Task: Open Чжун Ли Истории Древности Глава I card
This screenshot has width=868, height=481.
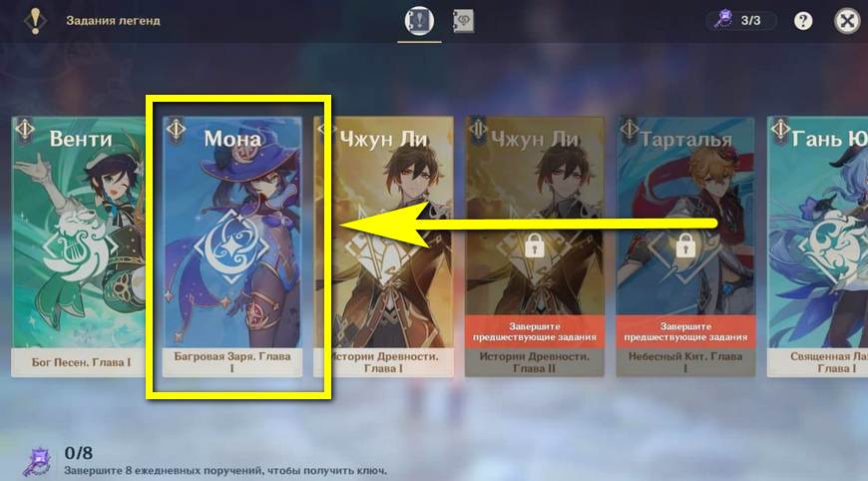Action: pos(384,246)
